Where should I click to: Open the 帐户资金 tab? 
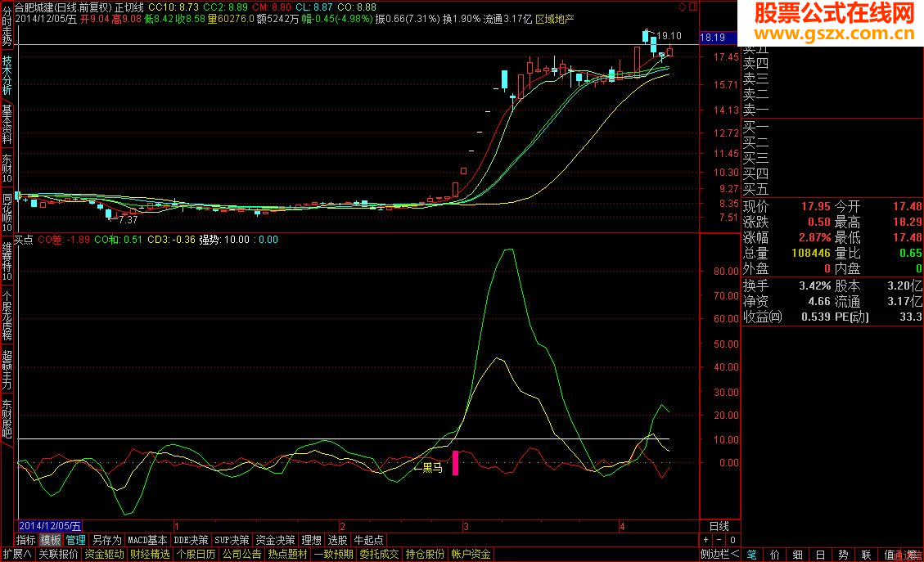click(x=471, y=555)
